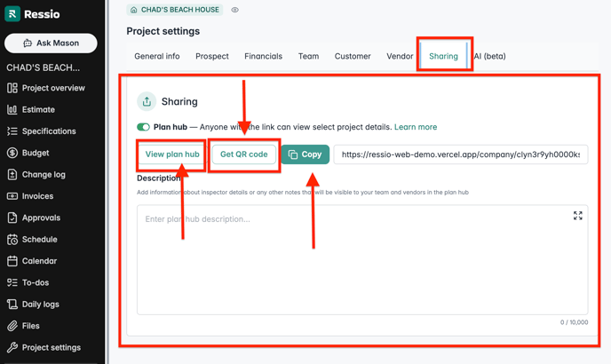
Task: Click the View plan hub button
Action: click(x=172, y=154)
